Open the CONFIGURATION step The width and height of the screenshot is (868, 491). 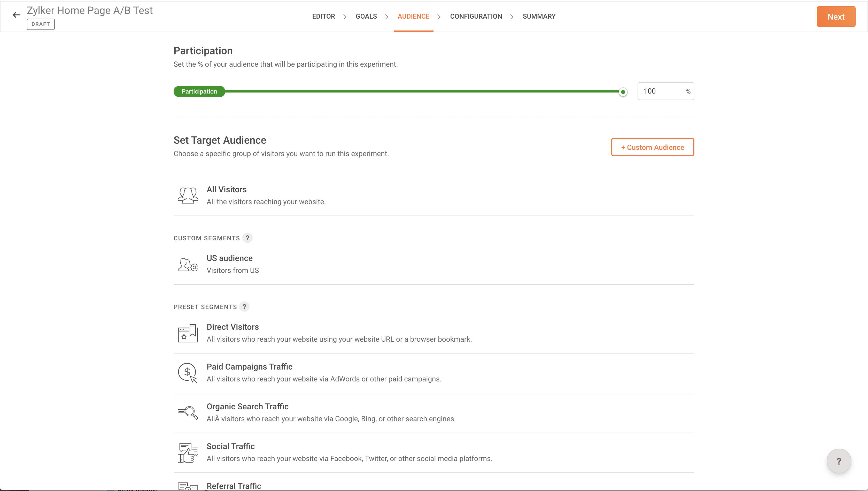tap(476, 16)
